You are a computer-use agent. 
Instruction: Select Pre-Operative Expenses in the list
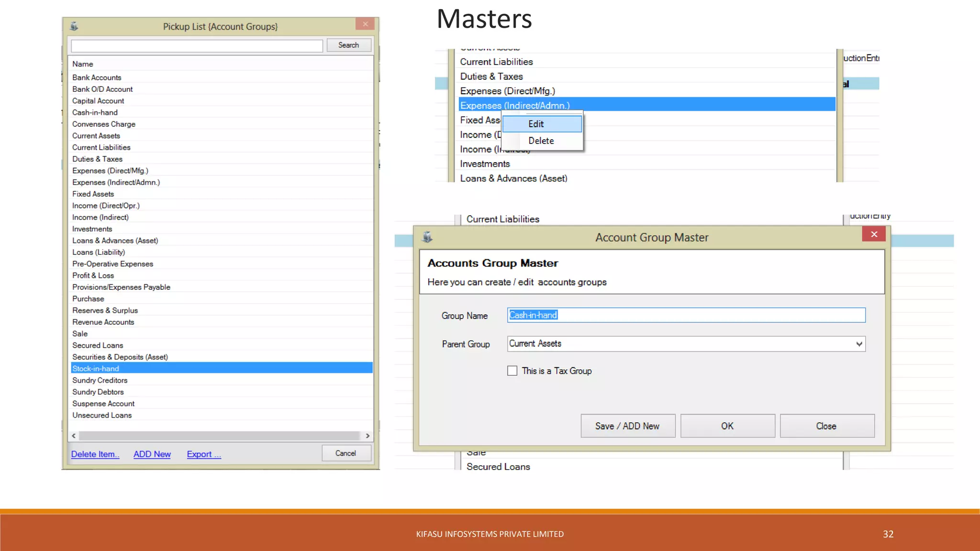tap(222, 264)
